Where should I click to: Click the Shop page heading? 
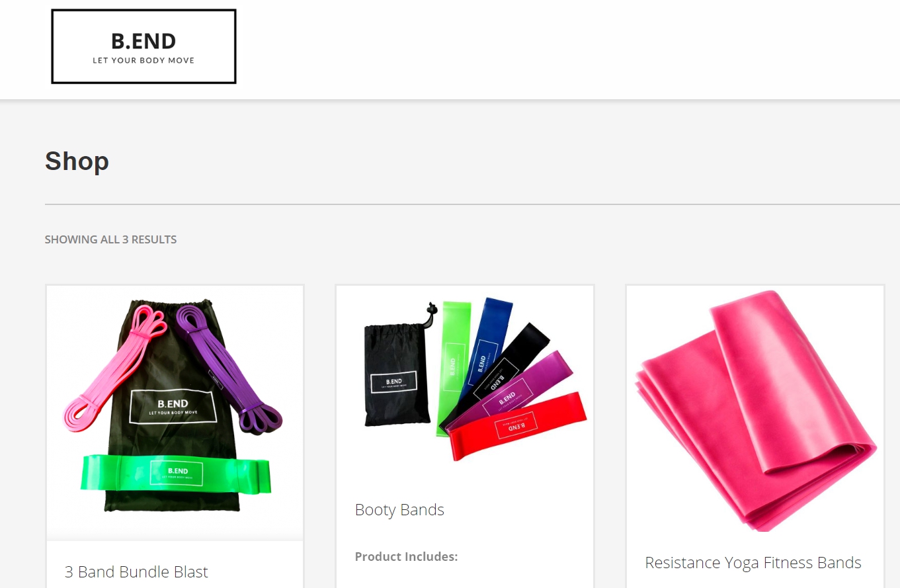(77, 161)
